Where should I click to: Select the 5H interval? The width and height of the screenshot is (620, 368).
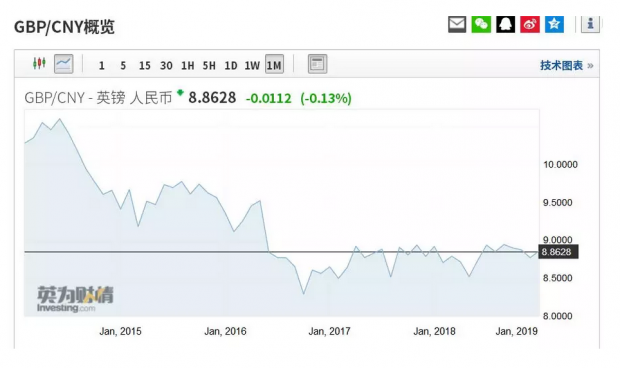click(209, 65)
